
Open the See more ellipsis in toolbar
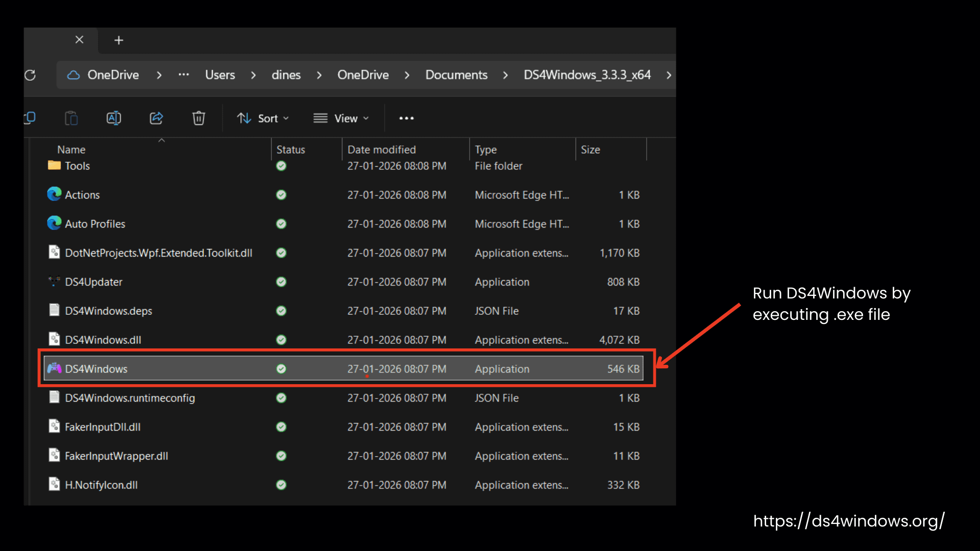[x=406, y=118]
